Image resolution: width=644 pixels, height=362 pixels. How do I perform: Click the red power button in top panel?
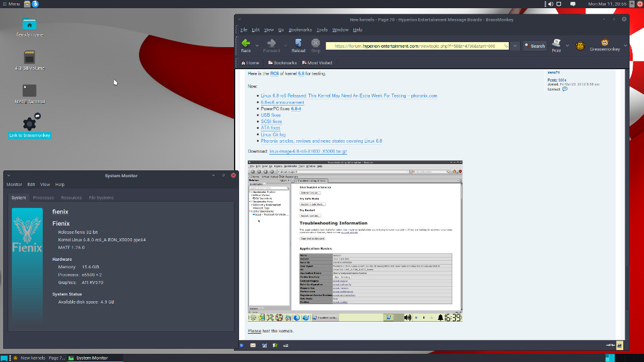pyautogui.click(x=640, y=4)
